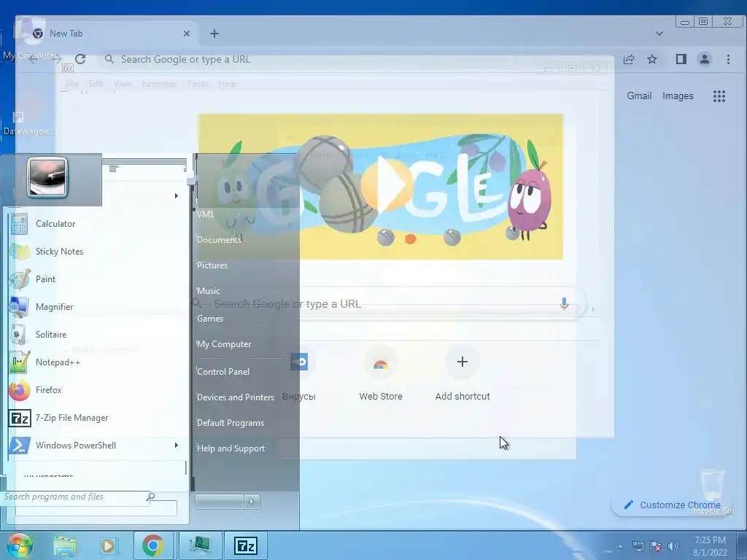This screenshot has height=560, width=747.
Task: Open the clock showing 7:25 PM
Action: [710, 546]
